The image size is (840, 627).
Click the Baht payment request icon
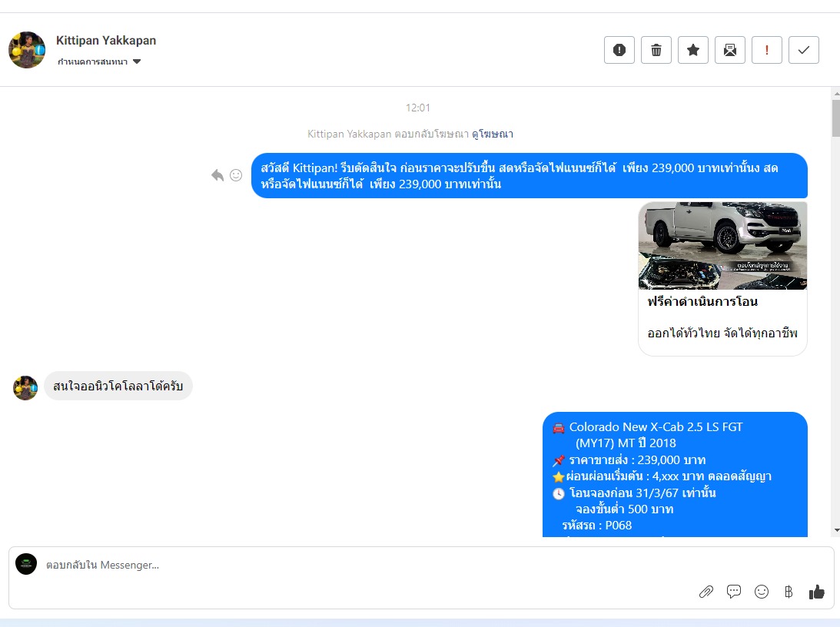[789, 592]
